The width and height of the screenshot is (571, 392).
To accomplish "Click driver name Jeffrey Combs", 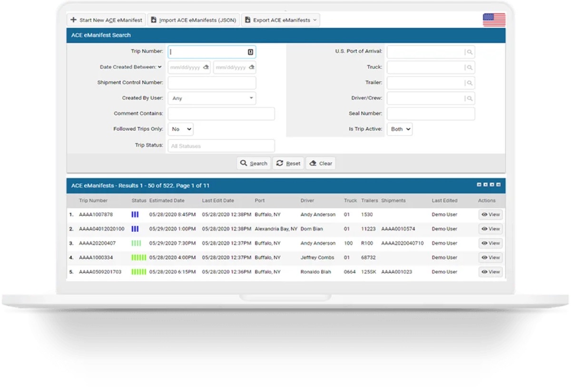I will tap(317, 257).
